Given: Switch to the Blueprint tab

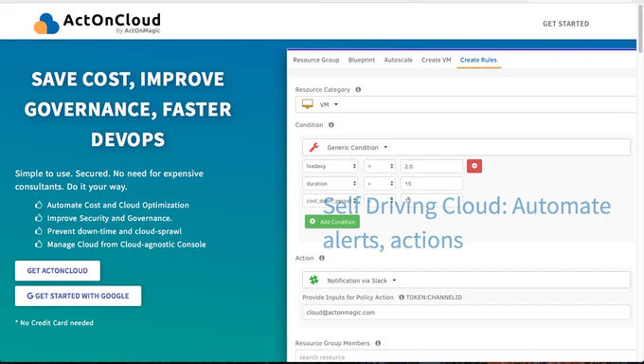Looking at the screenshot, I should tap(362, 60).
